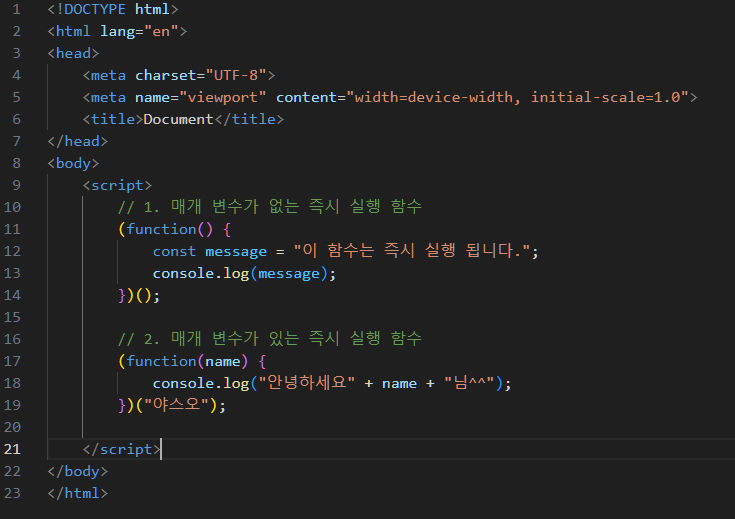Click 'console.log(message);' statement
The image size is (735, 519).
tap(244, 274)
